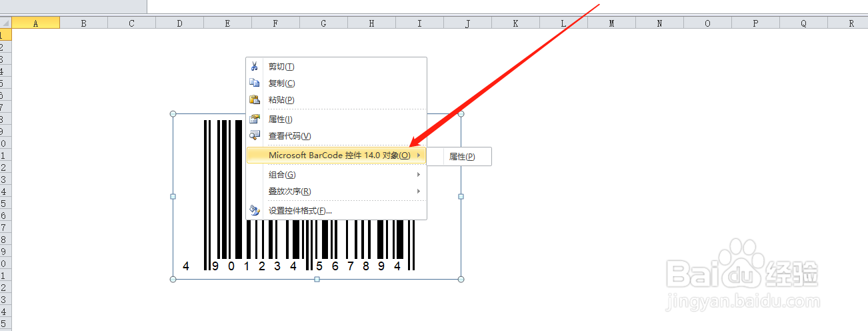Choose 粘贴(P) from the context menu
Viewport: 868px width, 331px height.
tap(336, 100)
